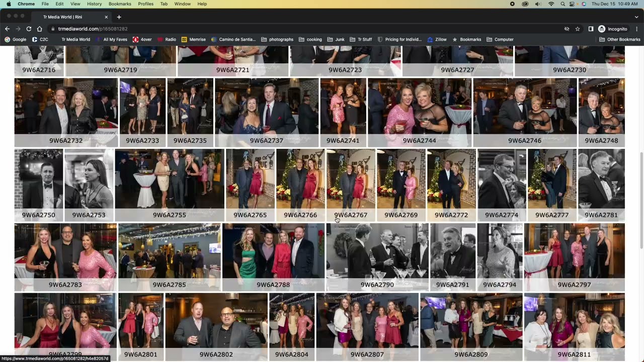Open the Profiles menu
The height and width of the screenshot is (362, 644).
[x=146, y=4]
